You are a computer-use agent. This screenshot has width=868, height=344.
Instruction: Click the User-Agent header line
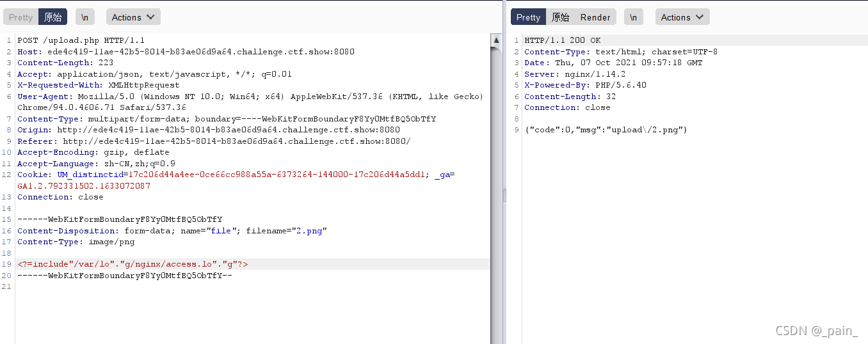pos(250,102)
